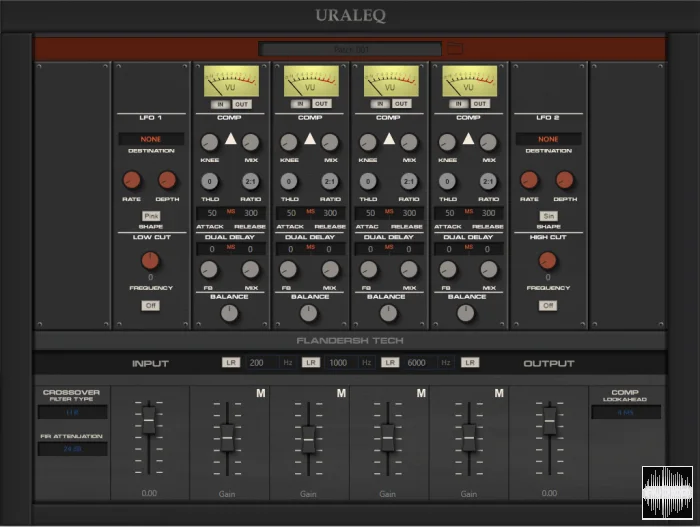Click the third band Balance knob
Viewport: 700px width, 527px height.
388,313
